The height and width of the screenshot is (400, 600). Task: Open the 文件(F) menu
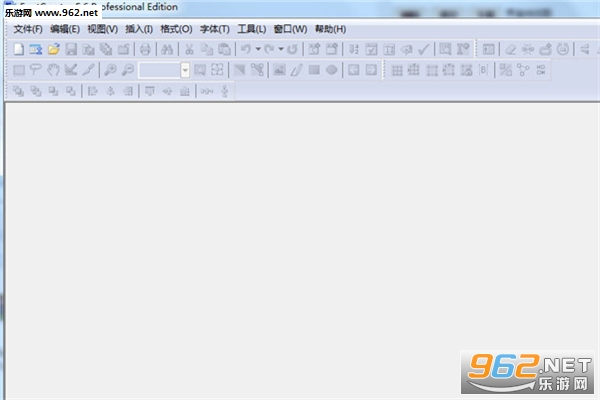(x=28, y=29)
